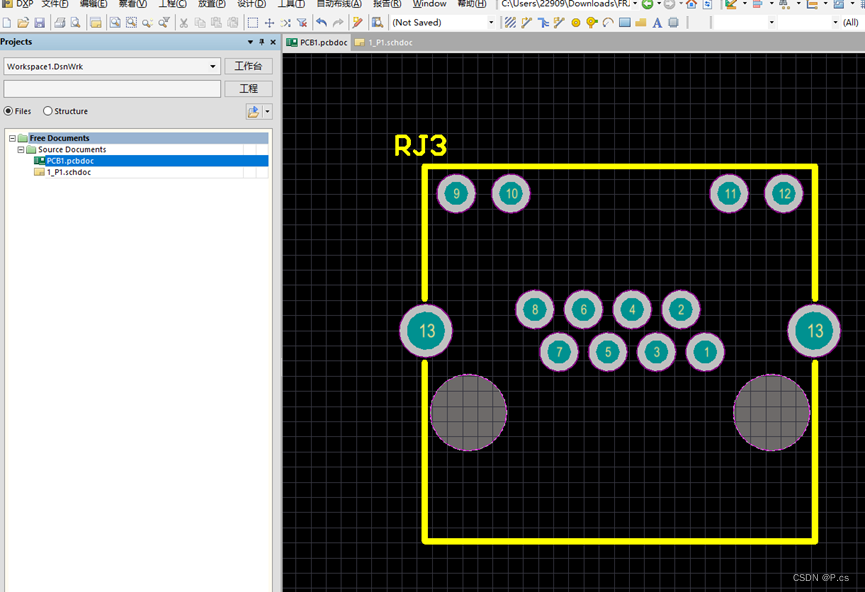The image size is (865, 592).
Task: Select the place string 'A' tool
Action: (657, 23)
